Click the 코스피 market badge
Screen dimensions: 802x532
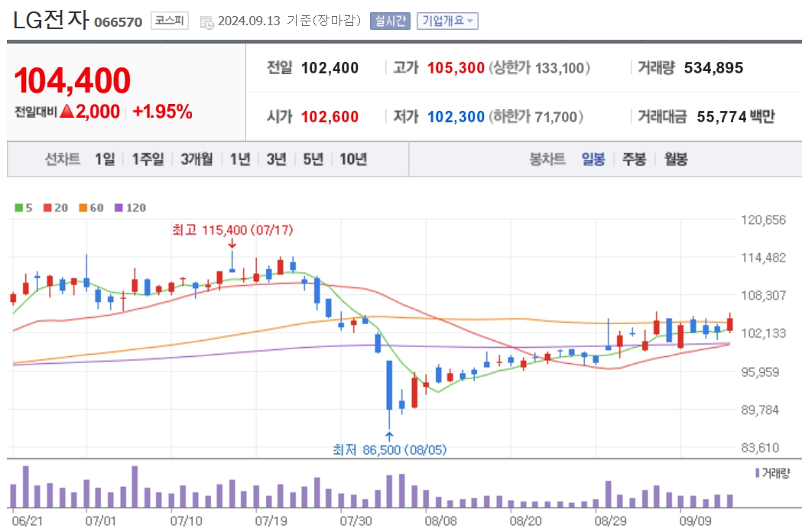tap(169, 21)
